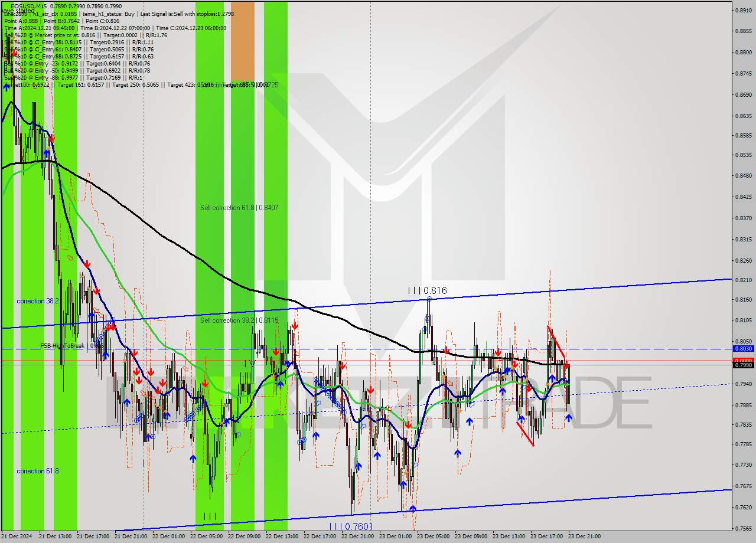The image size is (756, 543).
Task: Click the black 0.7990 current price tag
Action: click(x=743, y=365)
